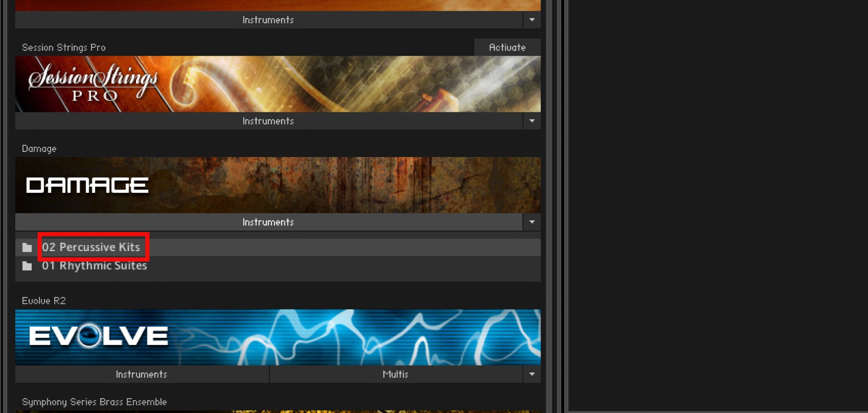The height and width of the screenshot is (413, 868).
Task: Open the Session Strings Pro banner
Action: pos(278,84)
